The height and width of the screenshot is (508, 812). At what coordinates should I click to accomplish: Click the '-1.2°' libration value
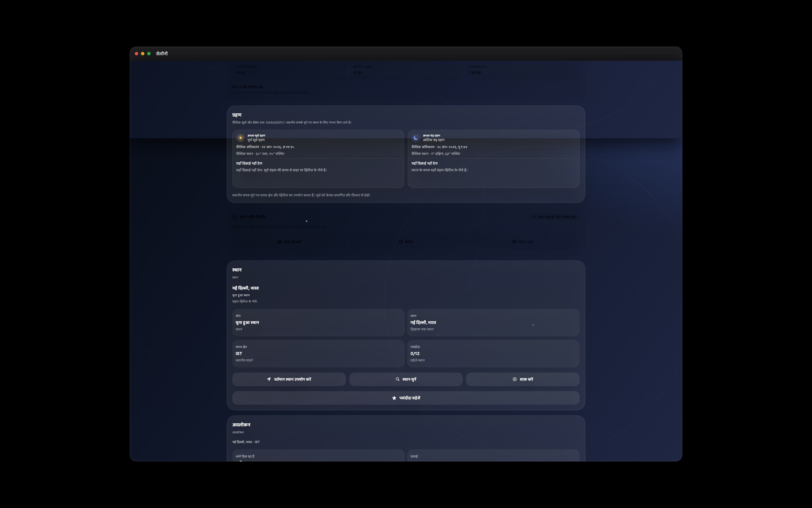click(x=357, y=73)
